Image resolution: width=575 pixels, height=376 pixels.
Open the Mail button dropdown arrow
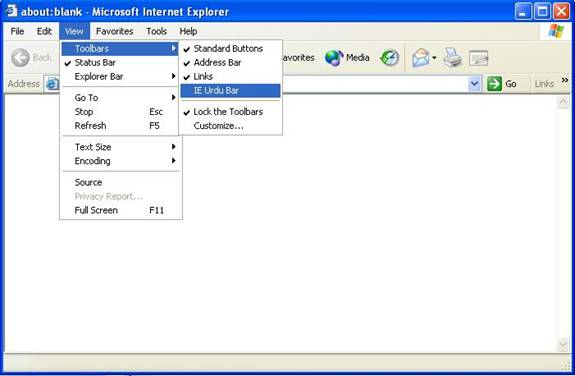tap(434, 58)
